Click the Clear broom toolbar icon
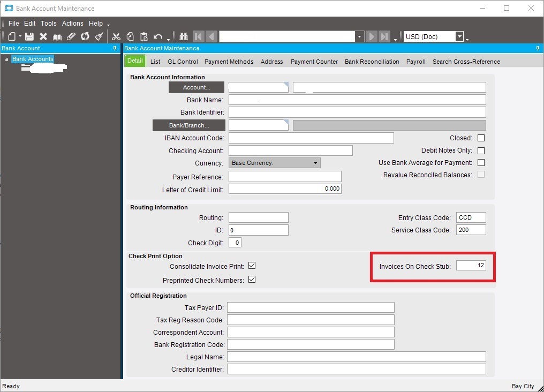The width and height of the screenshot is (544, 392). (99, 36)
